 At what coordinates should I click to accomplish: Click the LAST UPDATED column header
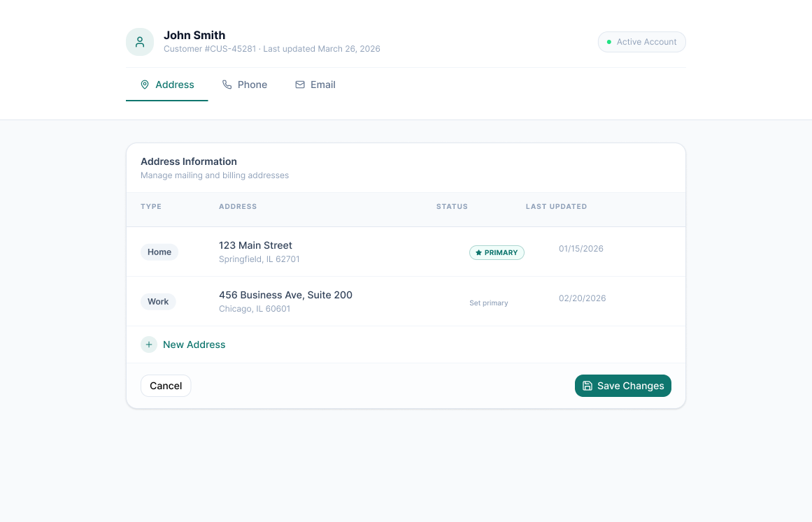click(x=556, y=206)
